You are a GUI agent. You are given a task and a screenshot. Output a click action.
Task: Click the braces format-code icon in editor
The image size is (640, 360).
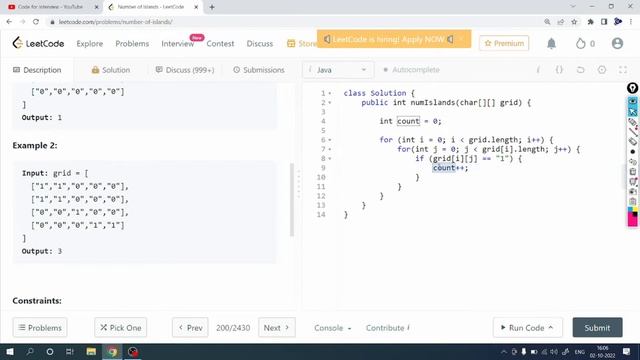coord(559,70)
